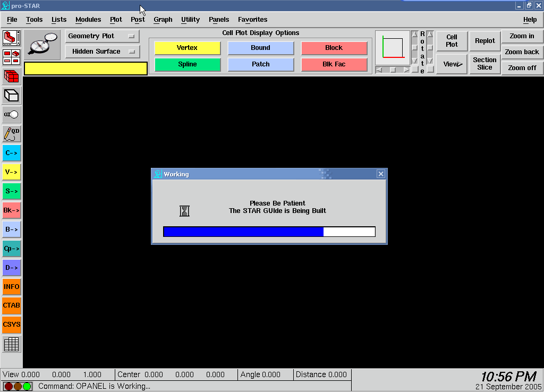Click the Working dialog title icon
The height and width of the screenshot is (392, 544).
pyautogui.click(x=158, y=174)
